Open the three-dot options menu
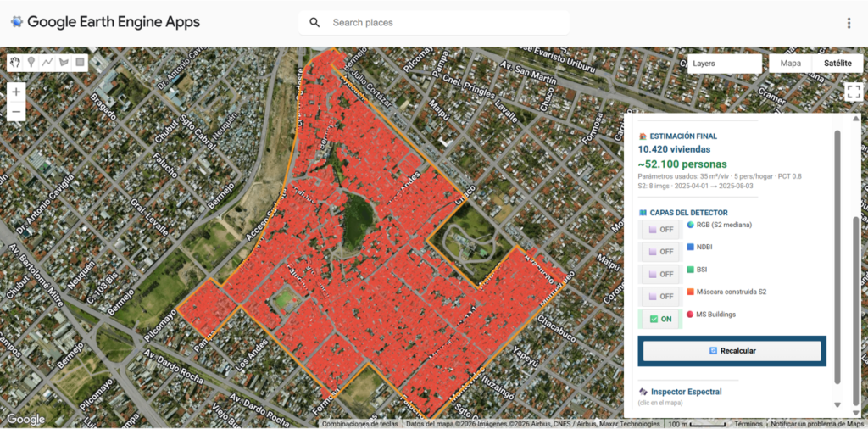 [x=849, y=23]
